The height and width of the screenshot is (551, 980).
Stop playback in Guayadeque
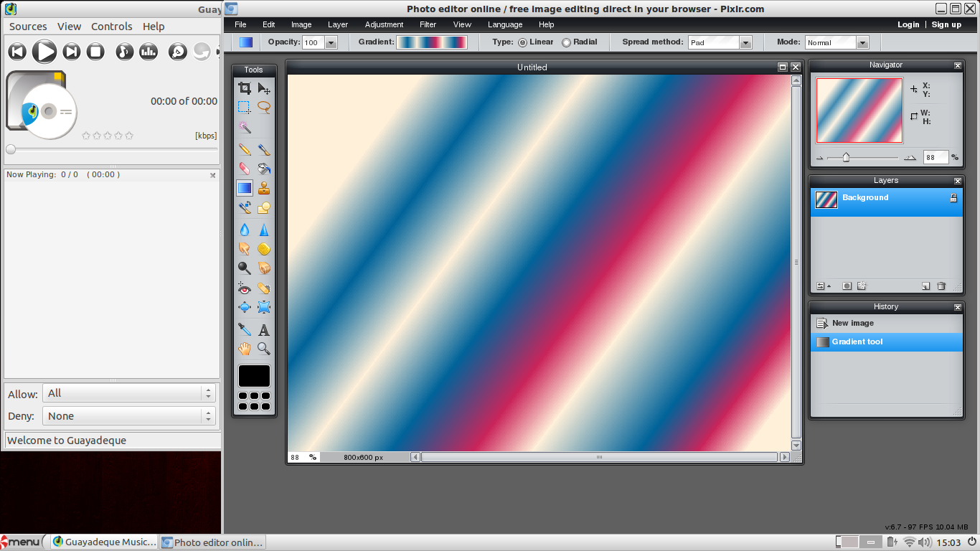coord(95,52)
